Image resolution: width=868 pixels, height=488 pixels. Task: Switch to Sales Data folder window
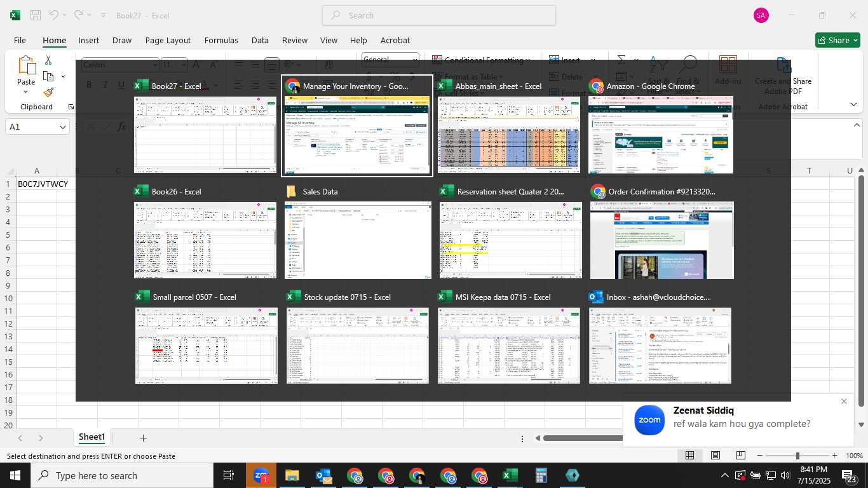[358, 232]
